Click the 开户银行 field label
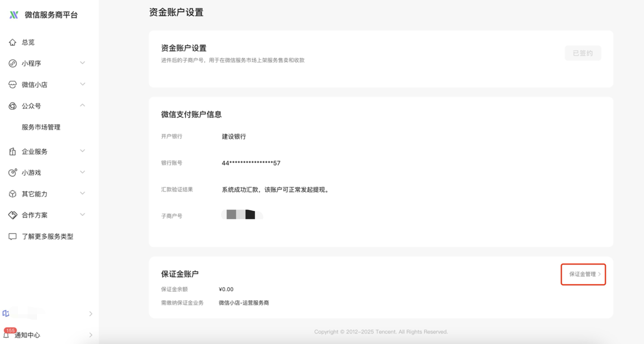 (x=172, y=136)
